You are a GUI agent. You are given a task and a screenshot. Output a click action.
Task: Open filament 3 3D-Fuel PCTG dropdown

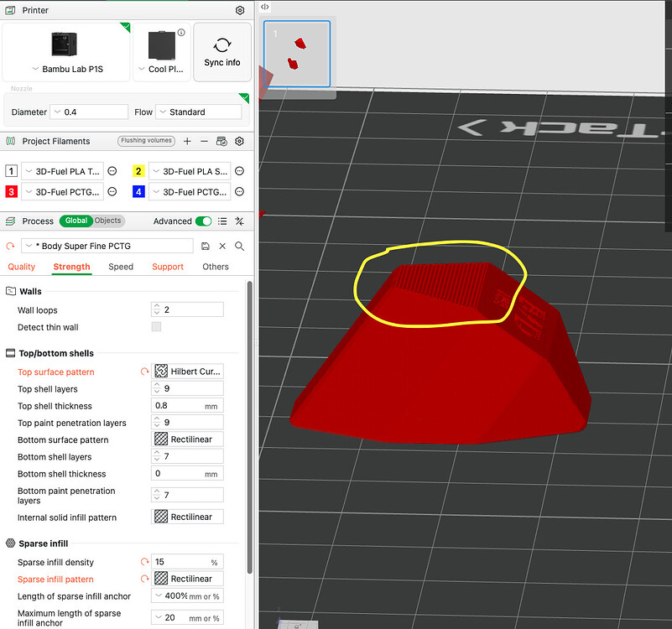pyautogui.click(x=62, y=191)
